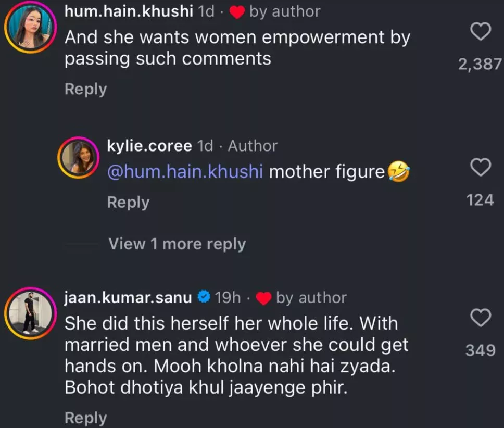Click the @hum.hain.khushi mention
This screenshot has width=504, height=428.
(185, 172)
